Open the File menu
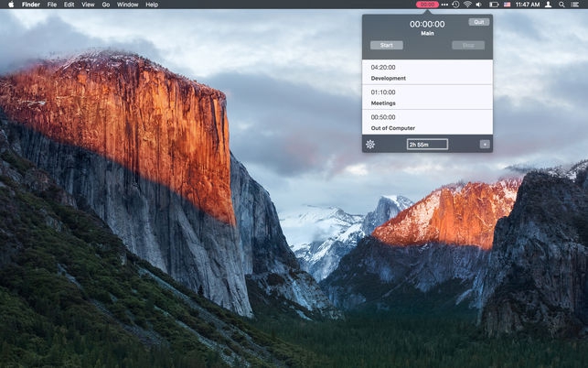 pos(52,5)
